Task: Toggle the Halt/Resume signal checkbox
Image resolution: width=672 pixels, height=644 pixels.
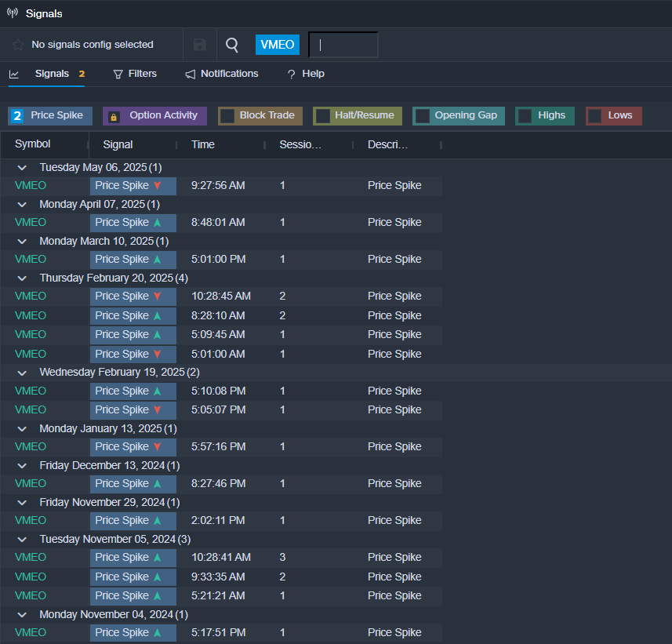Action: pos(322,116)
